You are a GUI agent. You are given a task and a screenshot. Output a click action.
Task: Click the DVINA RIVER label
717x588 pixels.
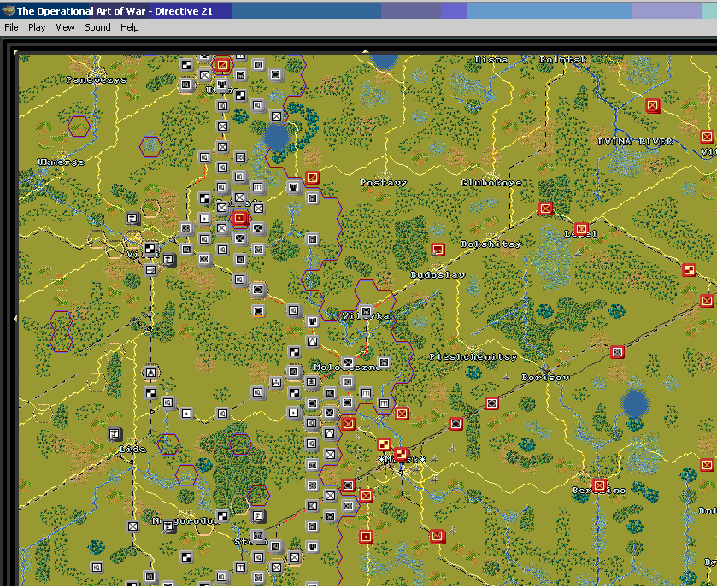[635, 142]
